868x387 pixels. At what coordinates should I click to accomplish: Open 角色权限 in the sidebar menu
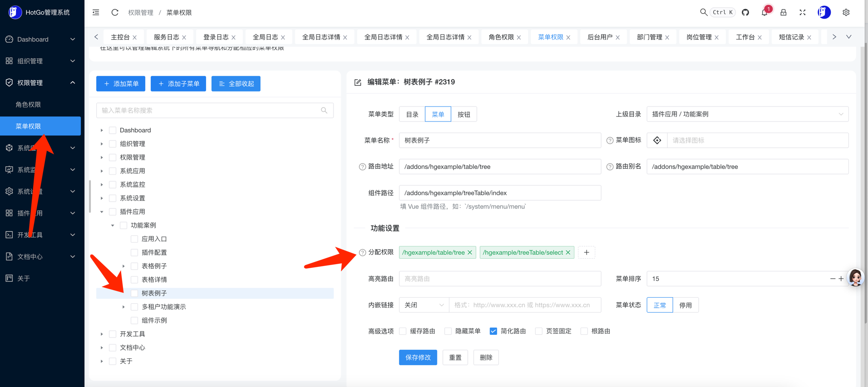tap(28, 104)
